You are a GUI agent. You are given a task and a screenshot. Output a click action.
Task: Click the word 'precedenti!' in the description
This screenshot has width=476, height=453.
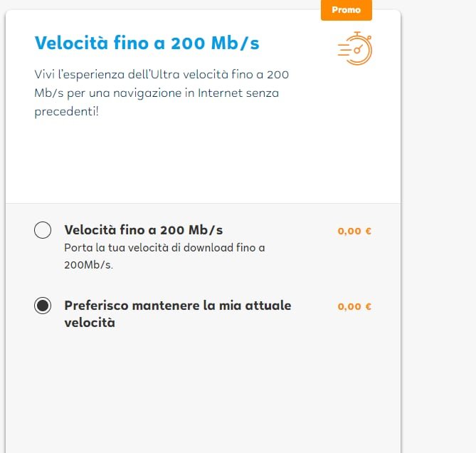point(66,112)
